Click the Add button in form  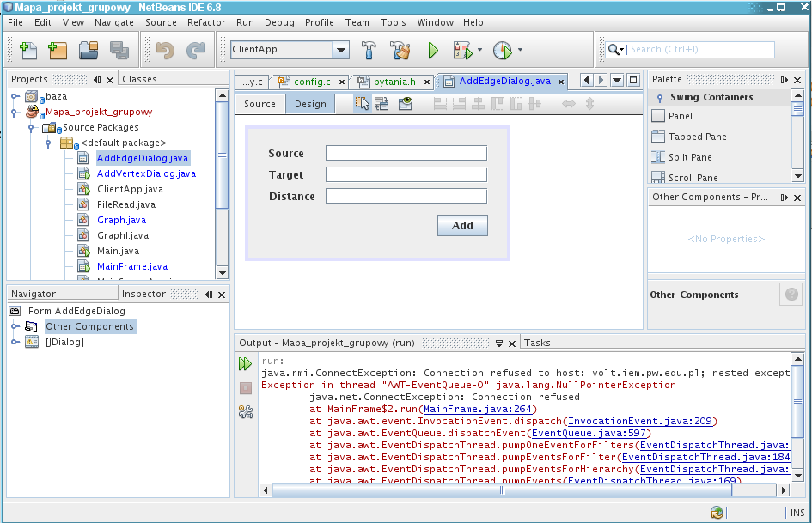(x=462, y=225)
